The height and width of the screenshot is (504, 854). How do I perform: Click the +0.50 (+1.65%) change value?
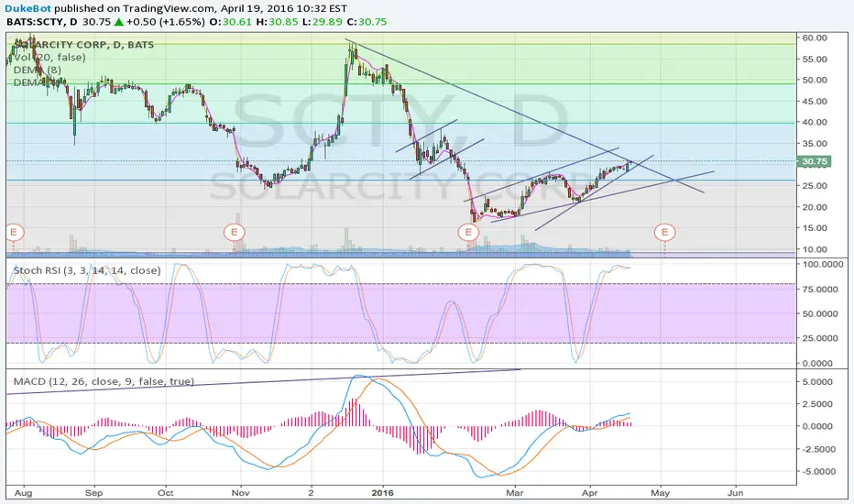[166, 22]
